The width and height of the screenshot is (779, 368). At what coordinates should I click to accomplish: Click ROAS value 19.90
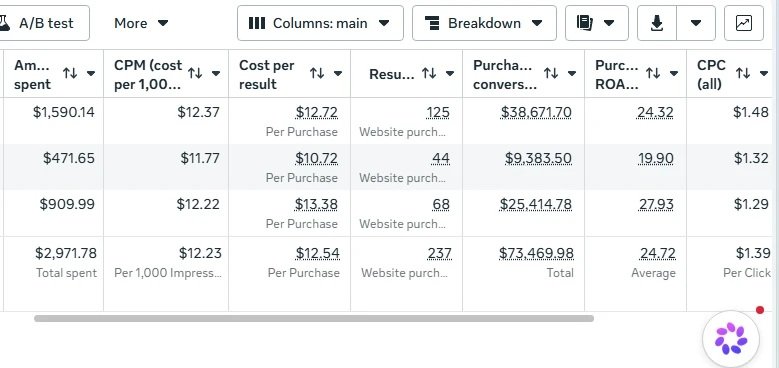656,158
